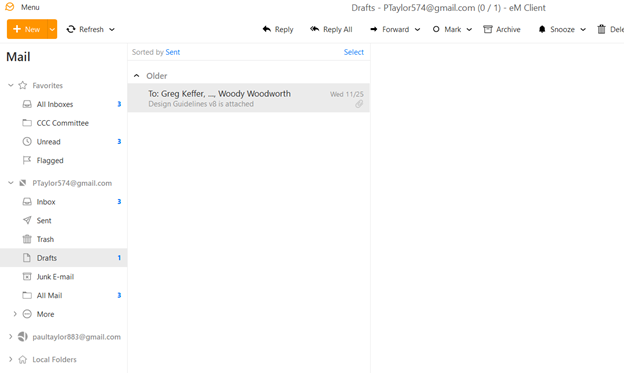624x373 pixels.
Task: Click the Unread clock icon
Action: tap(27, 141)
